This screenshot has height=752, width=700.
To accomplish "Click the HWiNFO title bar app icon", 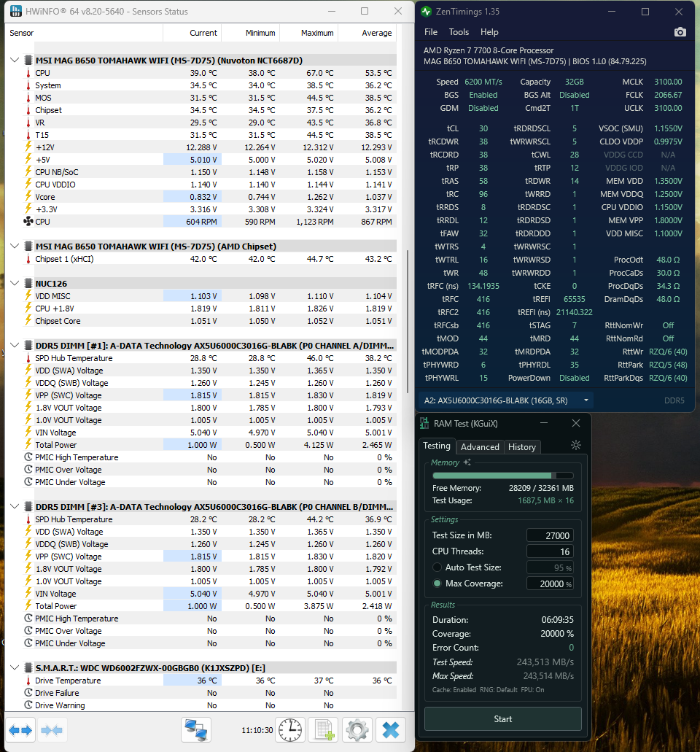I will click(x=16, y=11).
